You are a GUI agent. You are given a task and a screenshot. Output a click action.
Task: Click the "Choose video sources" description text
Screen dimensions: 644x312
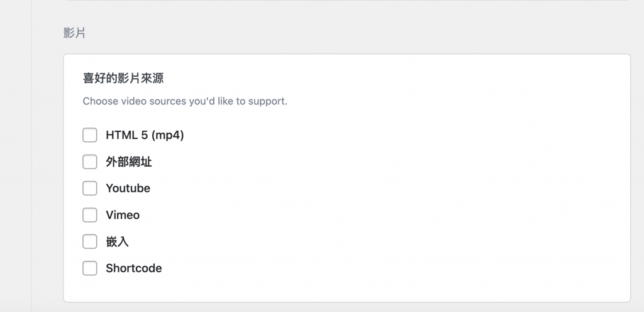185,101
